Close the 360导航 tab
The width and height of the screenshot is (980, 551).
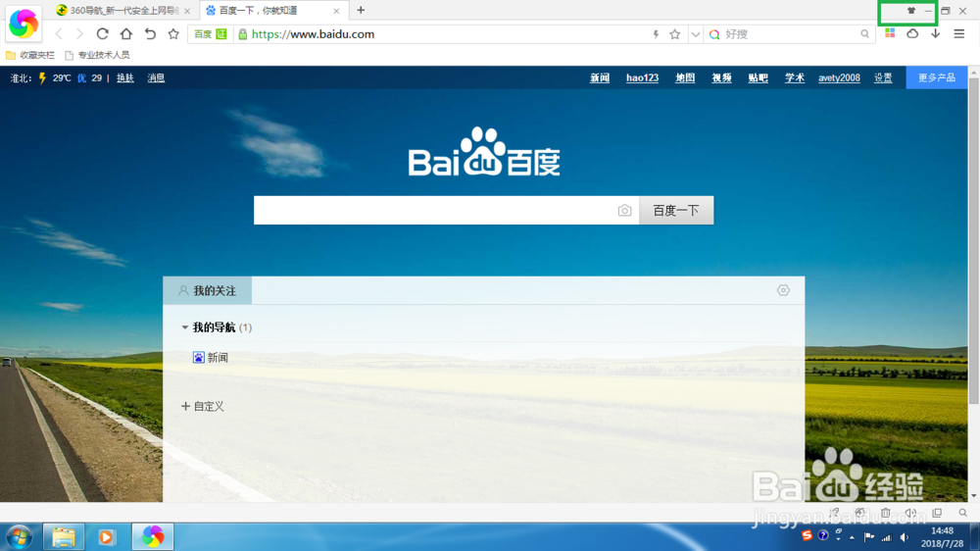click(187, 11)
